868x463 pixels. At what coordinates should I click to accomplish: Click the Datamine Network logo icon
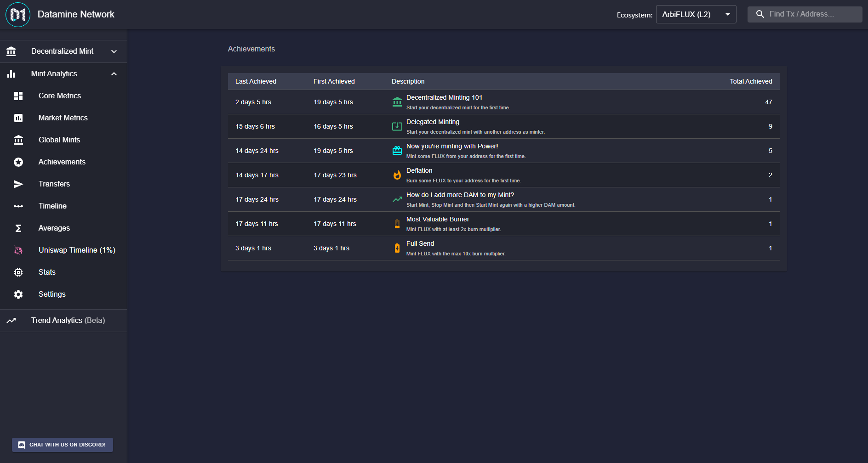(18, 15)
